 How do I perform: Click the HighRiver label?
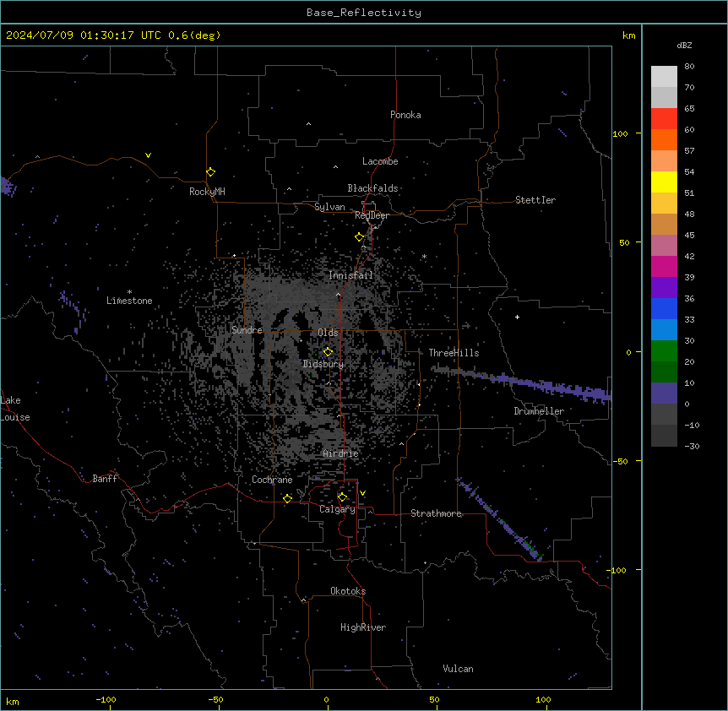pyautogui.click(x=363, y=627)
